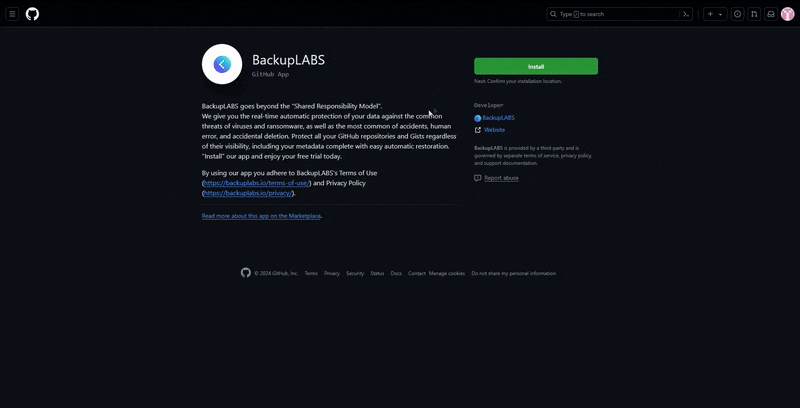Open the BackupLABS developer link
The height and width of the screenshot is (408, 800).
click(x=498, y=118)
